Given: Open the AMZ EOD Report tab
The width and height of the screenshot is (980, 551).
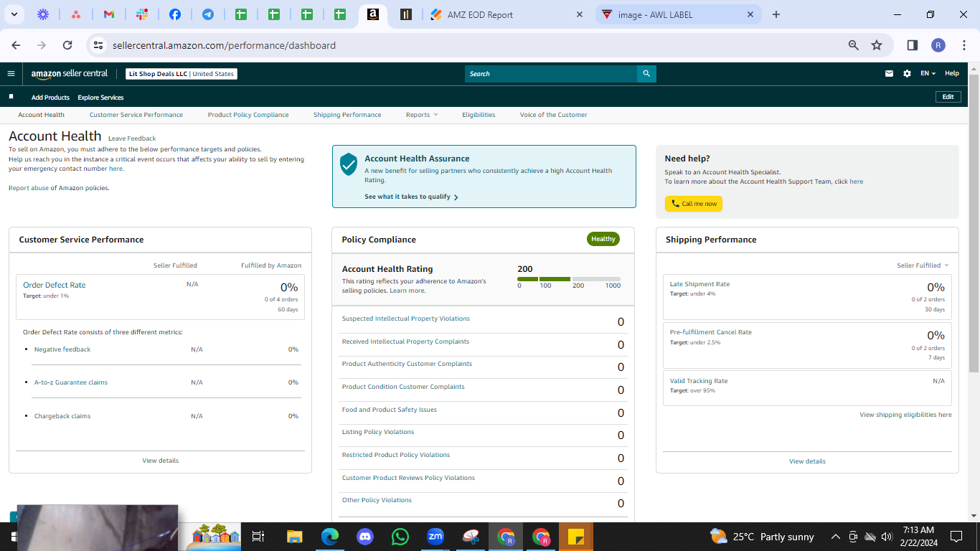Looking at the screenshot, I should 507,14.
